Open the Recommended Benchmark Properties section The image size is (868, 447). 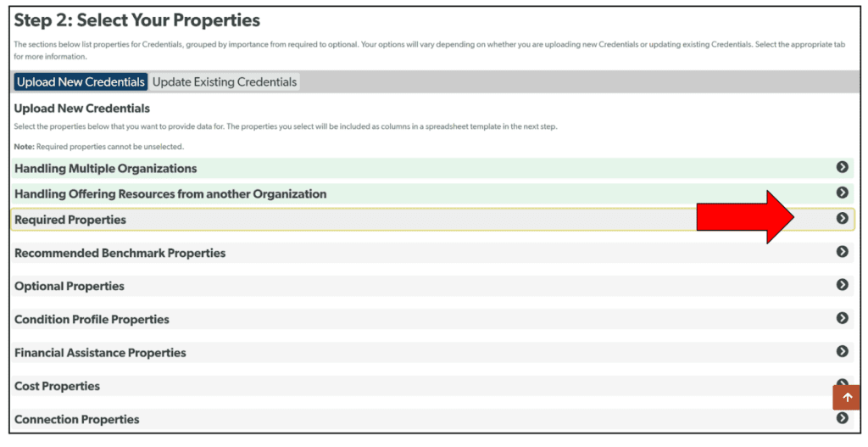[x=432, y=253]
